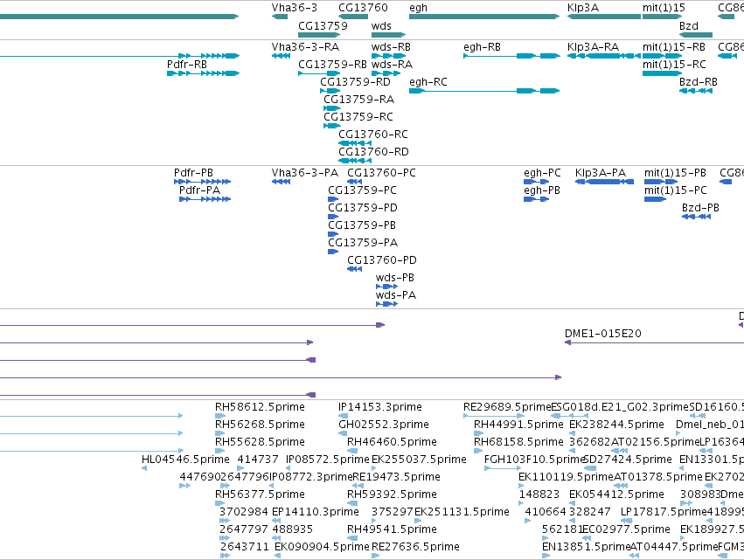Click protein Pdfr-PA label
Viewport: 744px width, 560px height.
click(x=199, y=190)
